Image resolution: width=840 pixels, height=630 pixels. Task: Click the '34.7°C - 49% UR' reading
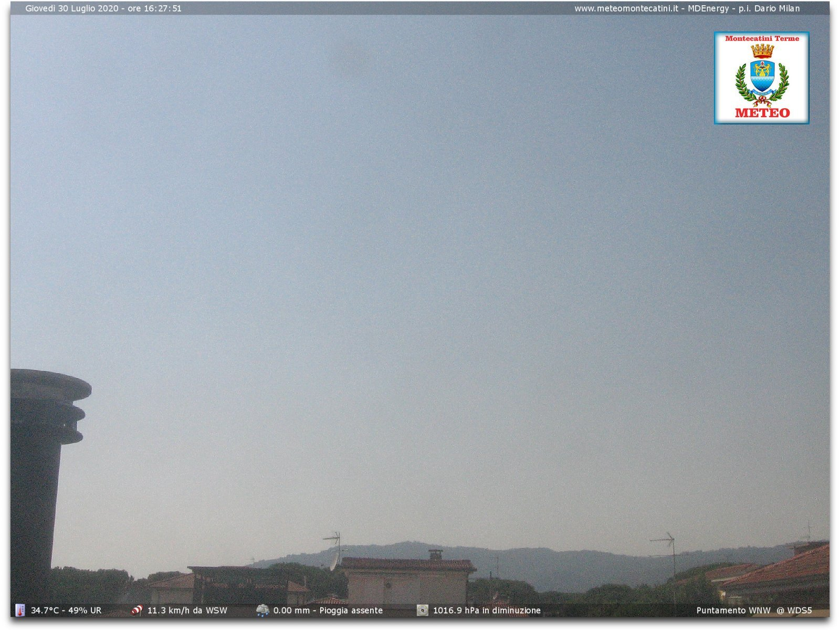pyautogui.click(x=66, y=611)
